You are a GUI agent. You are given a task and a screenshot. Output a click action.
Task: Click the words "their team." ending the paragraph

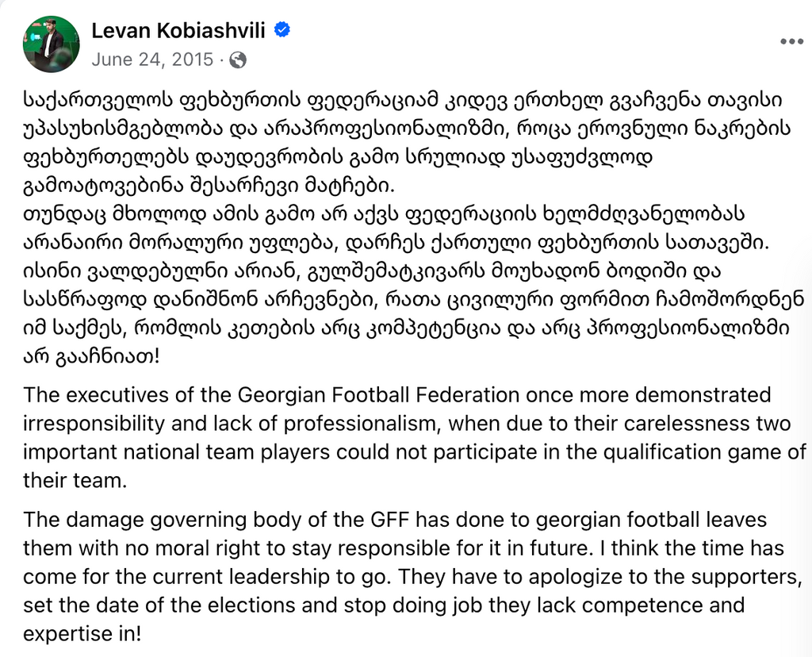(x=75, y=480)
